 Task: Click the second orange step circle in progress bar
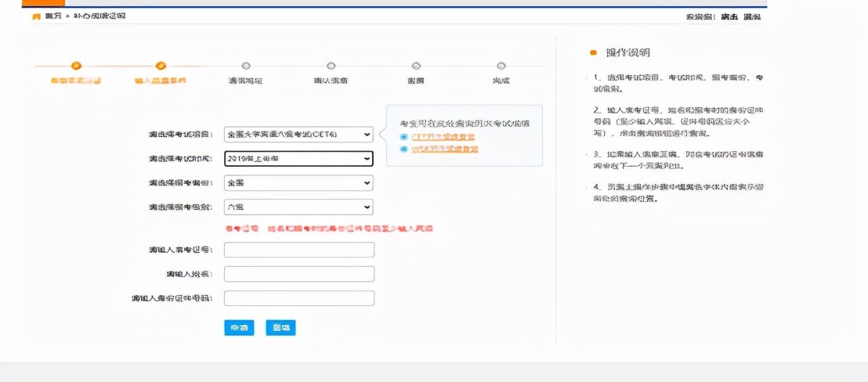(x=161, y=66)
